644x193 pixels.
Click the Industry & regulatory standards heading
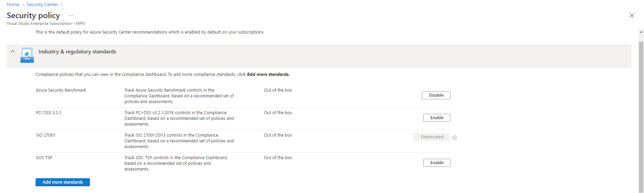77,51
